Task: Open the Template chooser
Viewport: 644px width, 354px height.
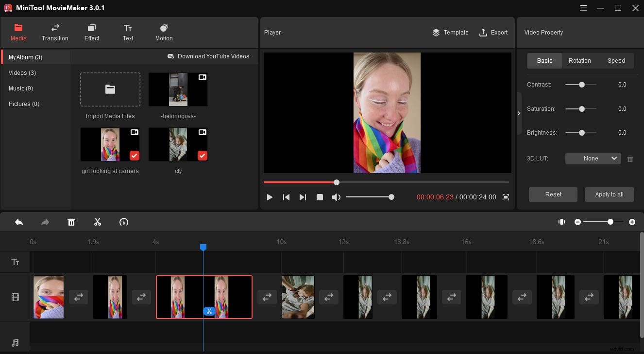Action: (450, 33)
